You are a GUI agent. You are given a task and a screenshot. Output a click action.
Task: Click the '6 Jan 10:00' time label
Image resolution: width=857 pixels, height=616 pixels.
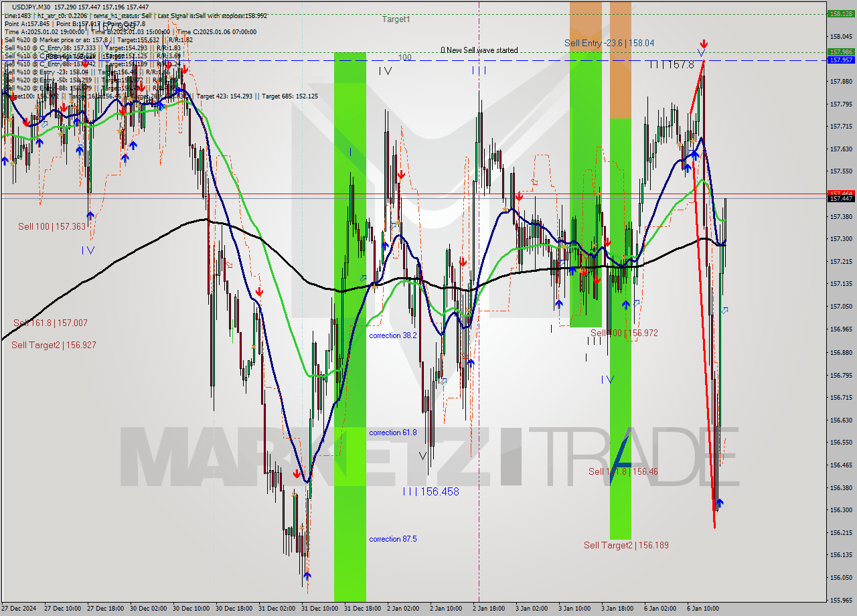(703, 609)
